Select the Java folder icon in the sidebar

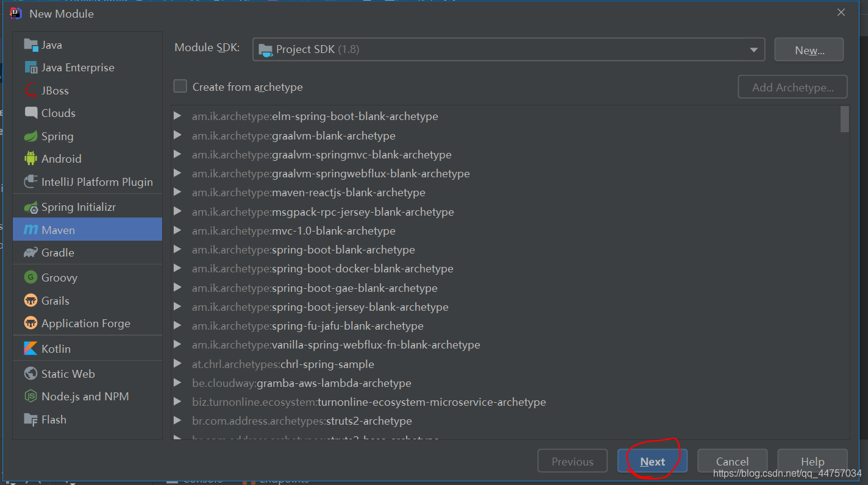[31, 44]
